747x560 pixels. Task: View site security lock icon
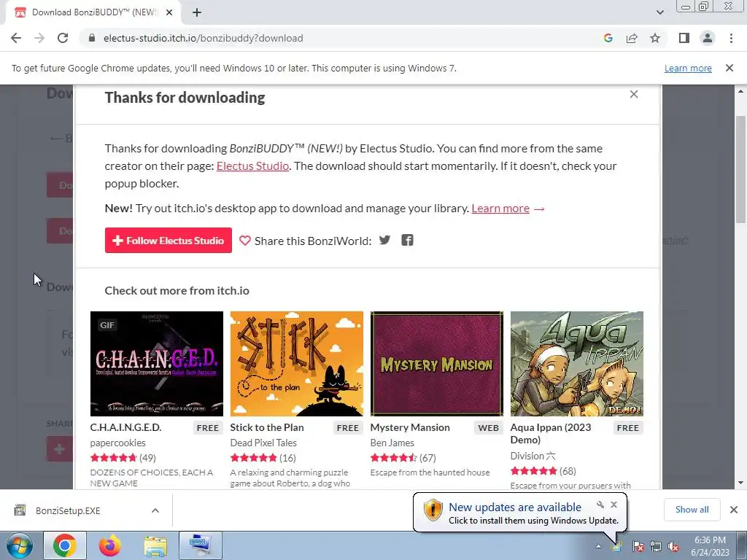(x=92, y=38)
